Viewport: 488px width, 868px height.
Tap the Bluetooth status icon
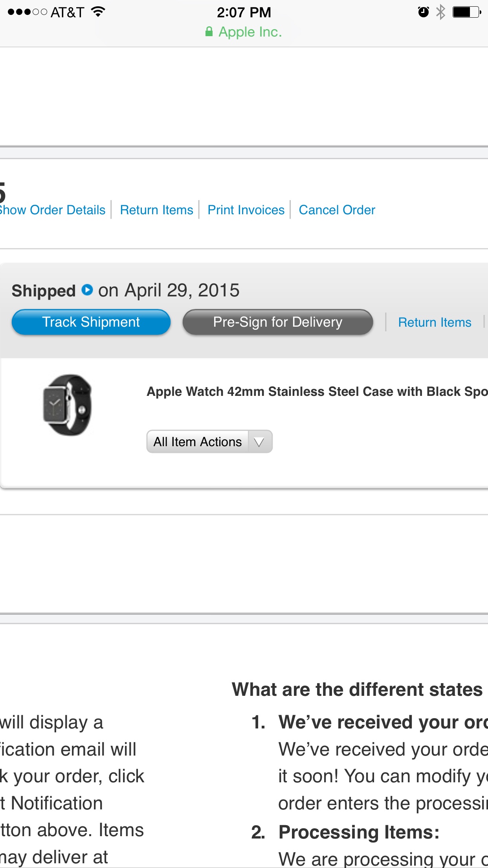(x=441, y=12)
